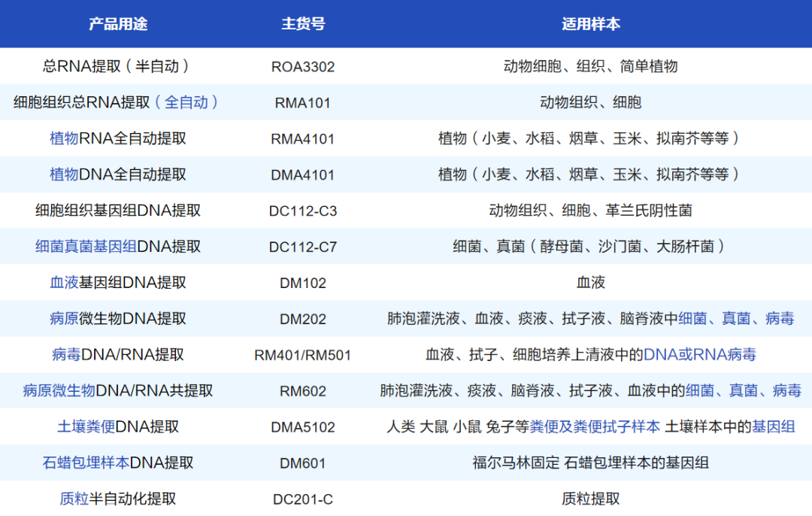Viewport: 812px width, 516px height.
Task: Select product code DMA4101
Action: [x=303, y=175]
